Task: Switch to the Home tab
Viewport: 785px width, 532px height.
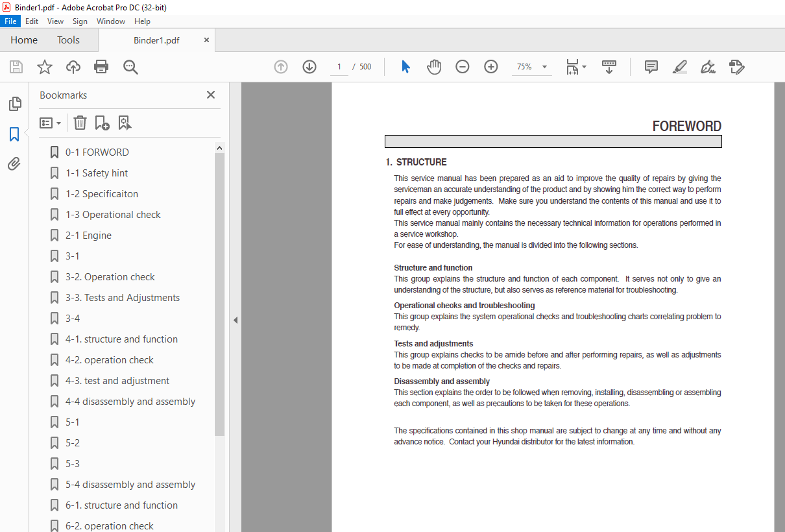Action: 24,40
